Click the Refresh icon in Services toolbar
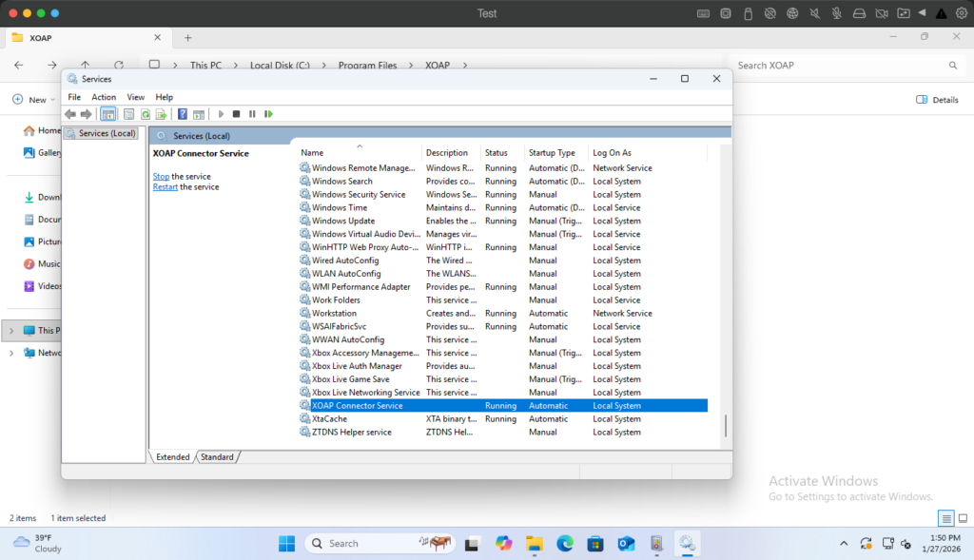This screenshot has height=560, width=974. 146,114
